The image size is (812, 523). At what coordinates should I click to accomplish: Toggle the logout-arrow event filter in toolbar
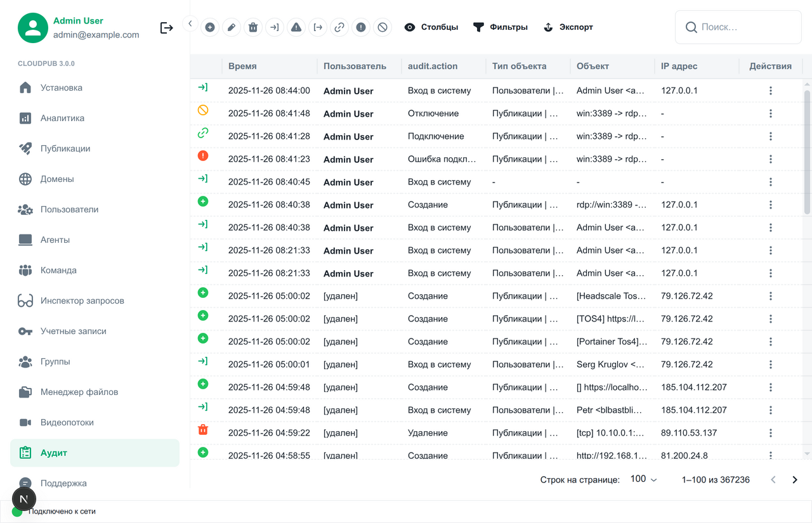tap(318, 27)
